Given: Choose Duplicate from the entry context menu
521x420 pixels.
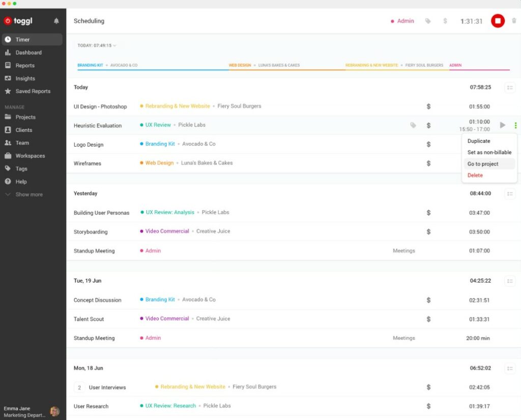Looking at the screenshot, I should (479, 141).
